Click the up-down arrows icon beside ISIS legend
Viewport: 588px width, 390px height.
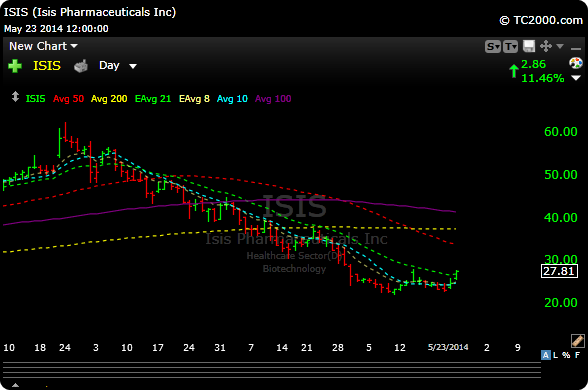[x=15, y=97]
